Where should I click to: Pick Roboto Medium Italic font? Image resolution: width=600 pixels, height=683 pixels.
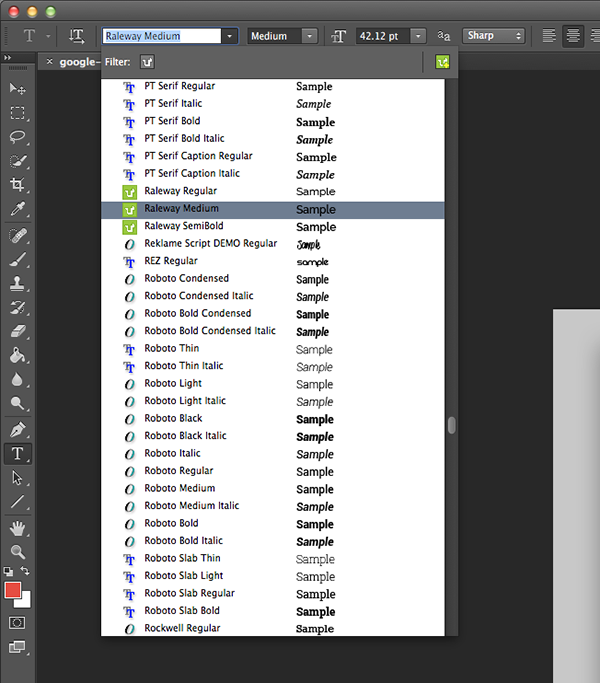(273, 506)
